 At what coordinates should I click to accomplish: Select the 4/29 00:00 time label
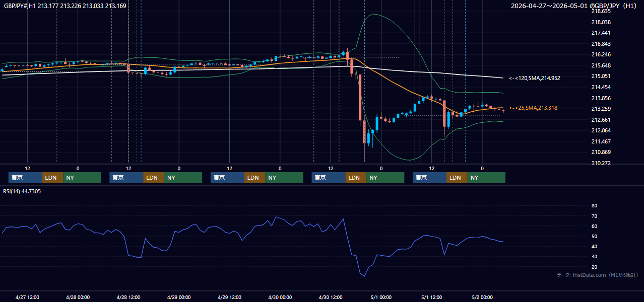click(179, 297)
